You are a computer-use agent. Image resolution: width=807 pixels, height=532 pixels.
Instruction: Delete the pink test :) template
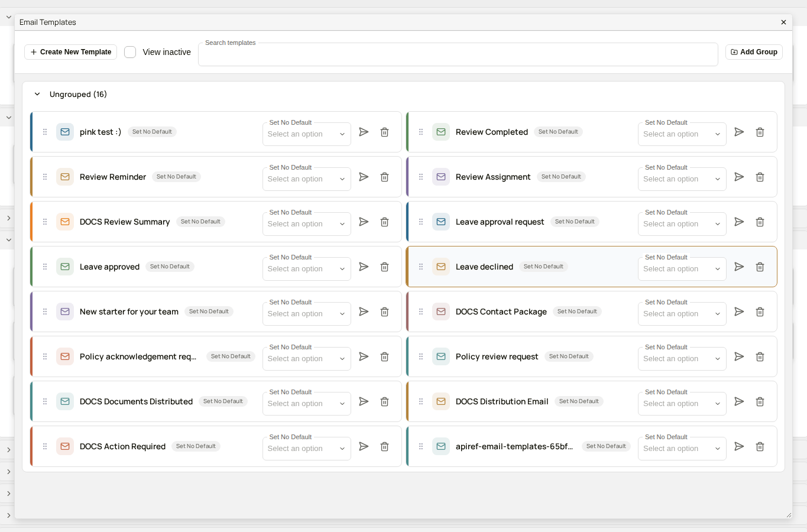(384, 132)
